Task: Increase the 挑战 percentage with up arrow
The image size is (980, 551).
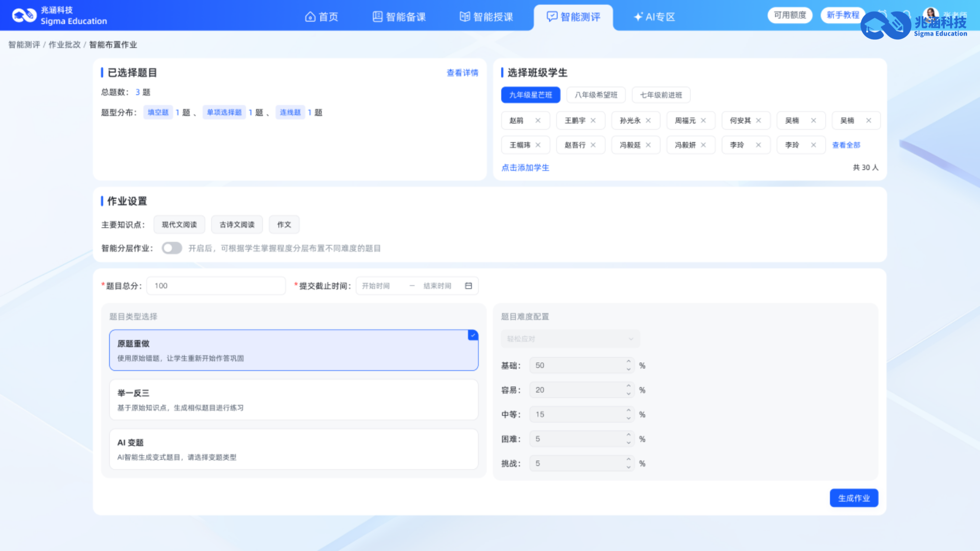Action: click(x=629, y=460)
